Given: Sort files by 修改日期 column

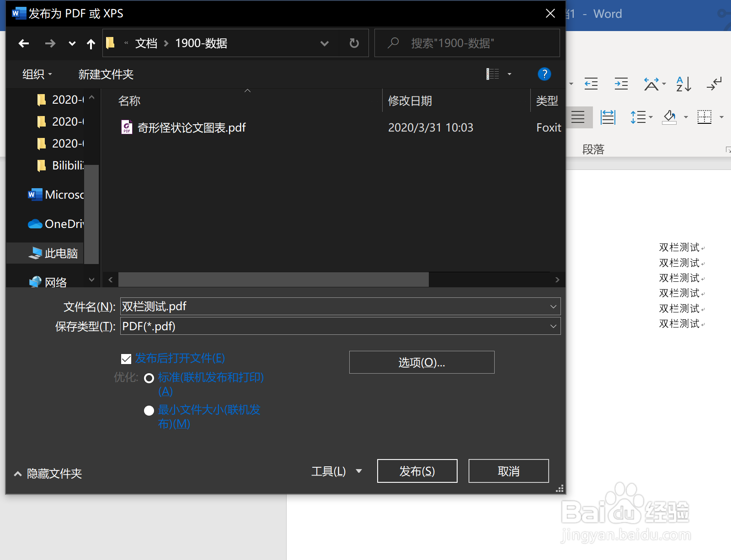Looking at the screenshot, I should 410,100.
